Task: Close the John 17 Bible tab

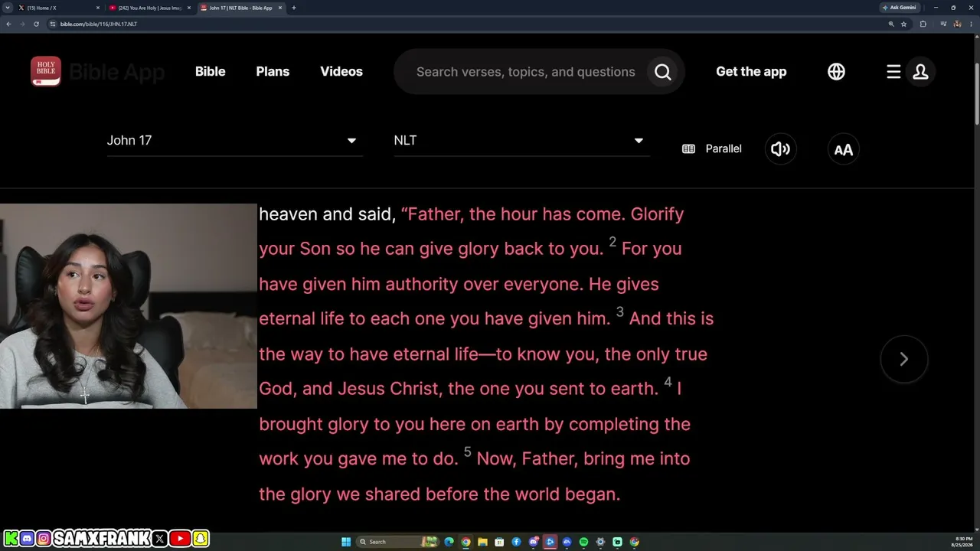Action: pyautogui.click(x=279, y=8)
